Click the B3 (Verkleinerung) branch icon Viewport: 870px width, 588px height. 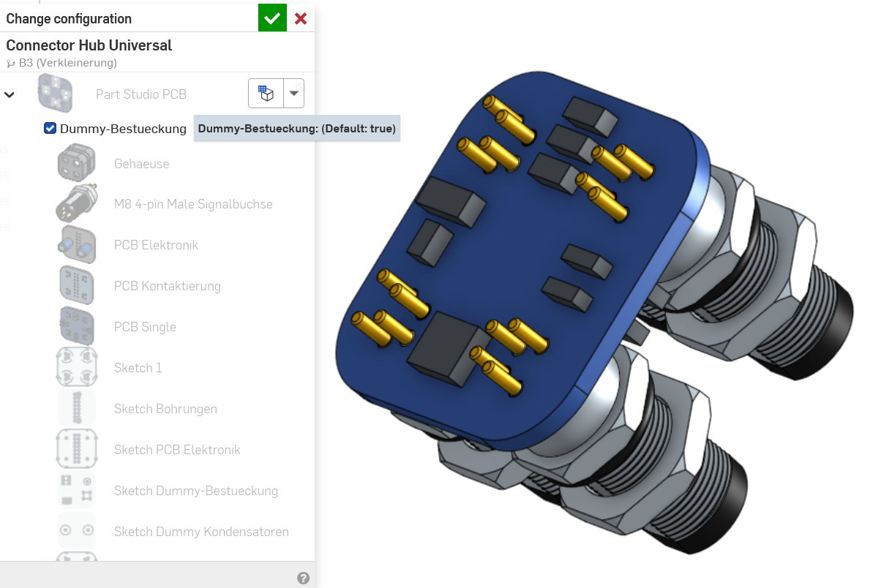coord(10,63)
